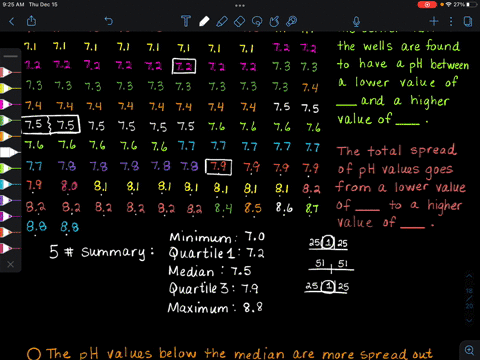Open the page manager icon
This screenshot has height=360, width=480.
(468, 21)
